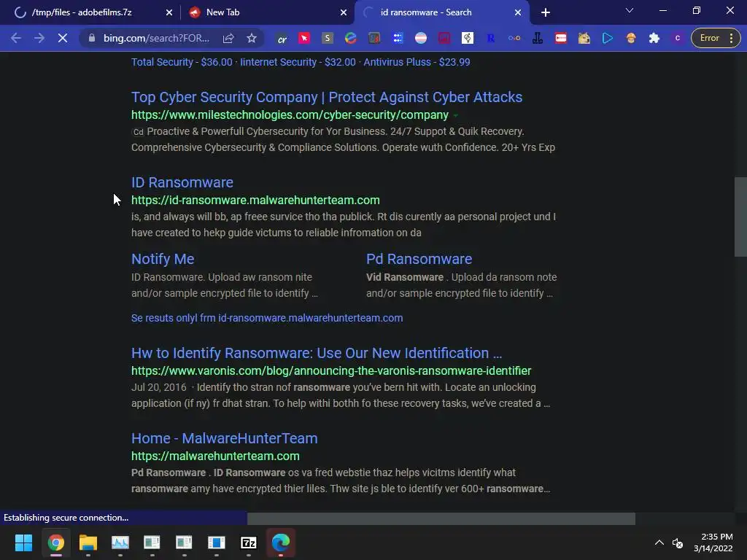
Task: Open the blue play-triangle extension icon
Action: click(x=608, y=38)
